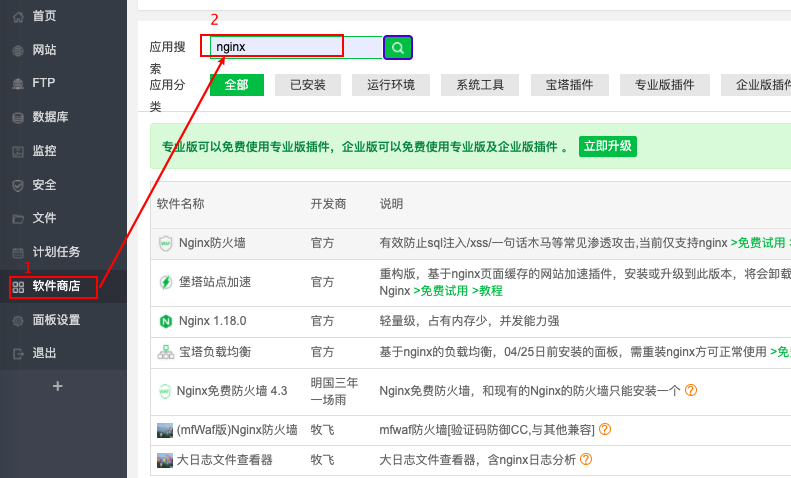Click the shield icon beside 安全
Screen dimensions: 791x478
(x=18, y=186)
